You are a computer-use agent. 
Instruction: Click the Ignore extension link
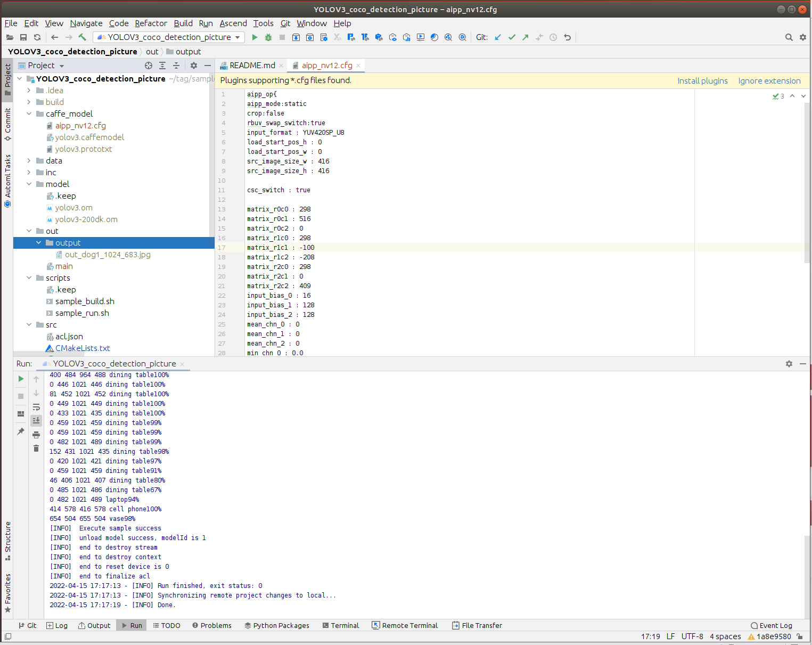tap(769, 81)
